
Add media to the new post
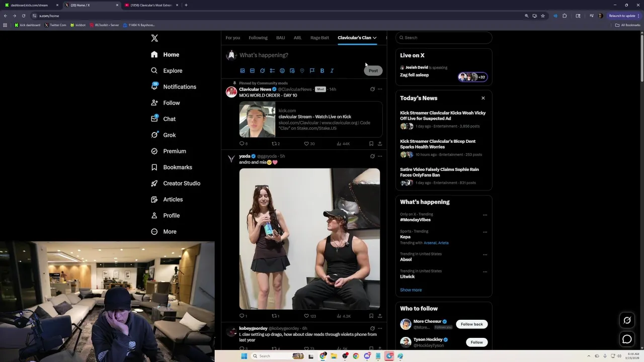243,71
